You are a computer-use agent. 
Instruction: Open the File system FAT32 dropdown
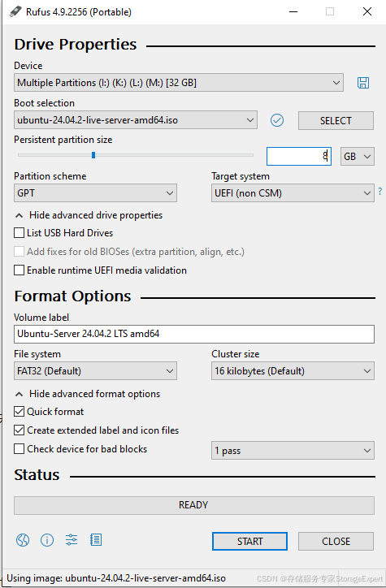[x=95, y=371]
